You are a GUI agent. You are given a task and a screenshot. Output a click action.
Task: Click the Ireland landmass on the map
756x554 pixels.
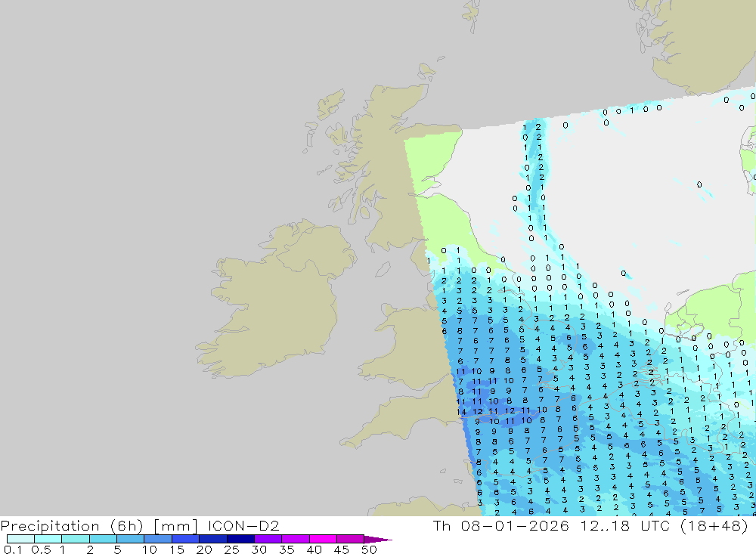click(x=275, y=299)
